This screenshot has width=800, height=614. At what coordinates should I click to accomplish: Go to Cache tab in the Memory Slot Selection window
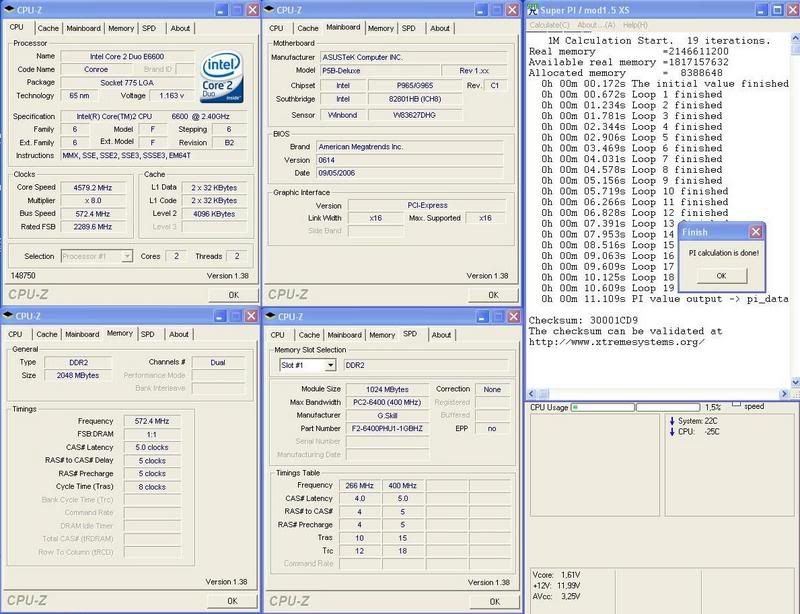click(309, 335)
